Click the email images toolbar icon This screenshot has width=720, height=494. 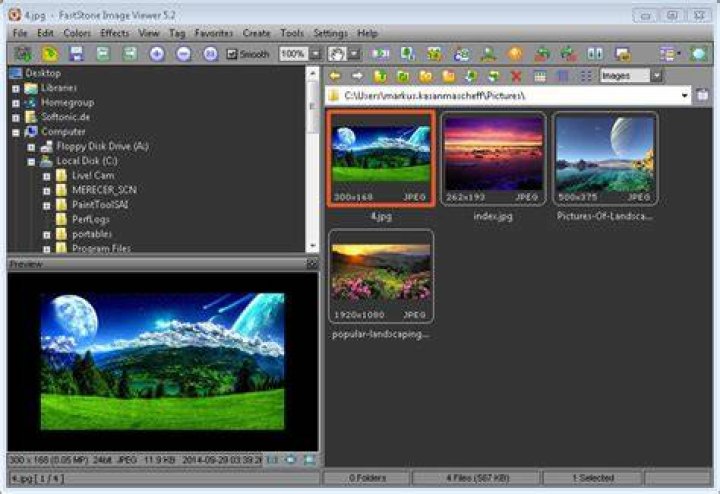click(x=622, y=54)
